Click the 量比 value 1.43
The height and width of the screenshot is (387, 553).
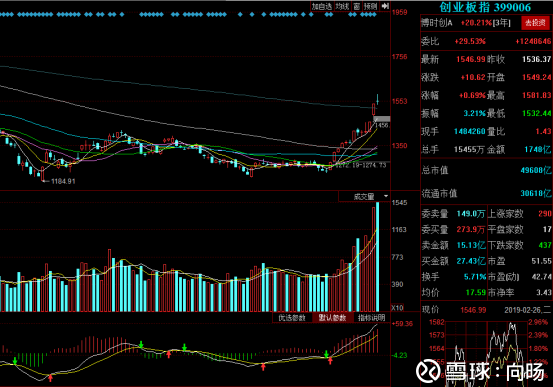543,131
